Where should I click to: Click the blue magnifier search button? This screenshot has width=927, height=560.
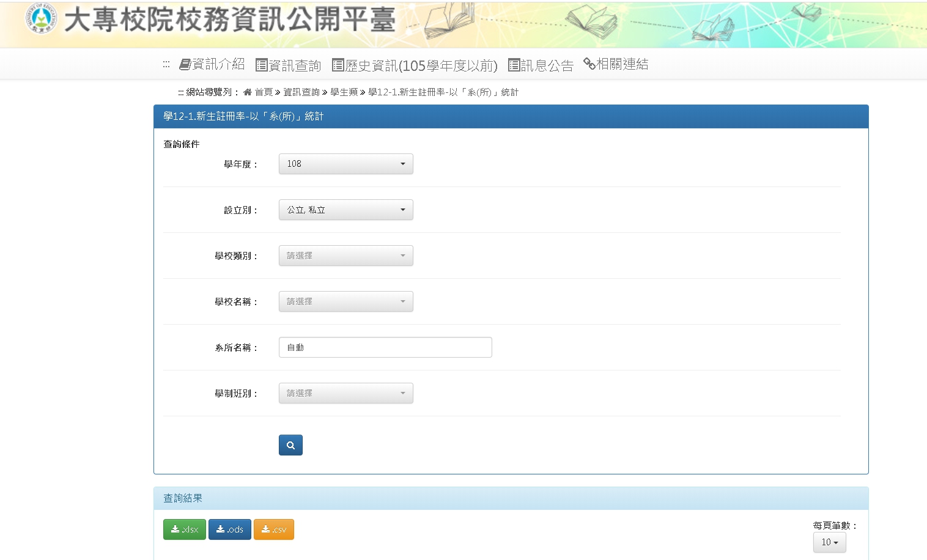coord(290,445)
